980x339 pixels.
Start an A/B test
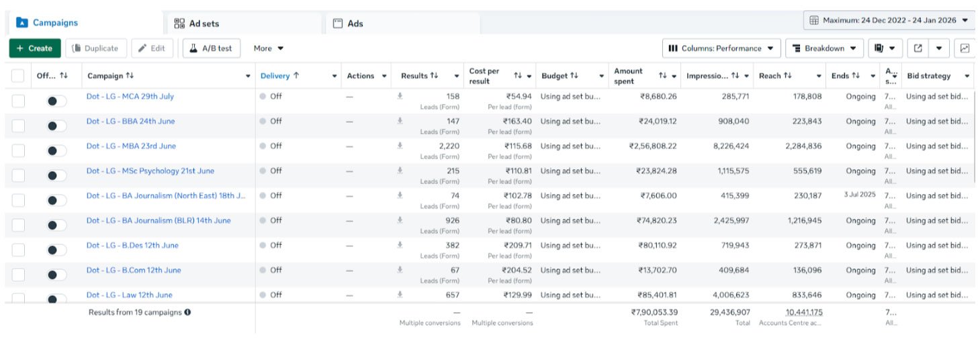click(211, 48)
